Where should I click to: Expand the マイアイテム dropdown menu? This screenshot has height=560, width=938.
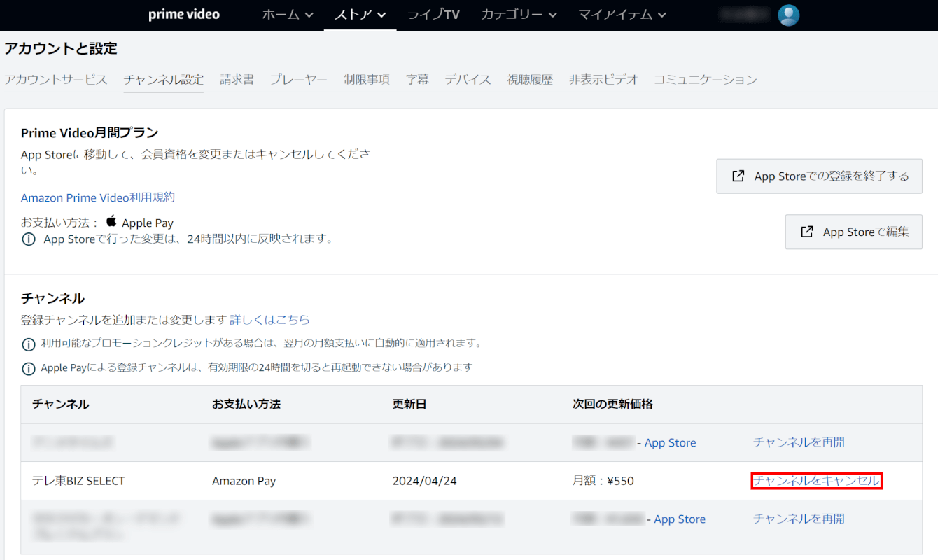(x=622, y=15)
